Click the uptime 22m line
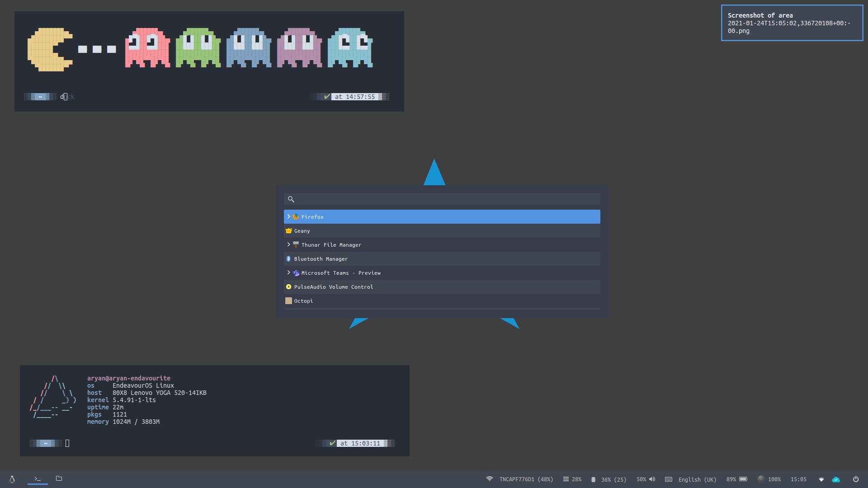 pos(105,407)
